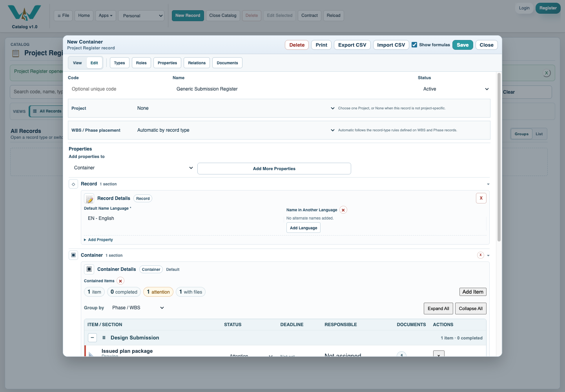Click the Record section diamond icon
The width and height of the screenshot is (565, 392).
tap(73, 184)
